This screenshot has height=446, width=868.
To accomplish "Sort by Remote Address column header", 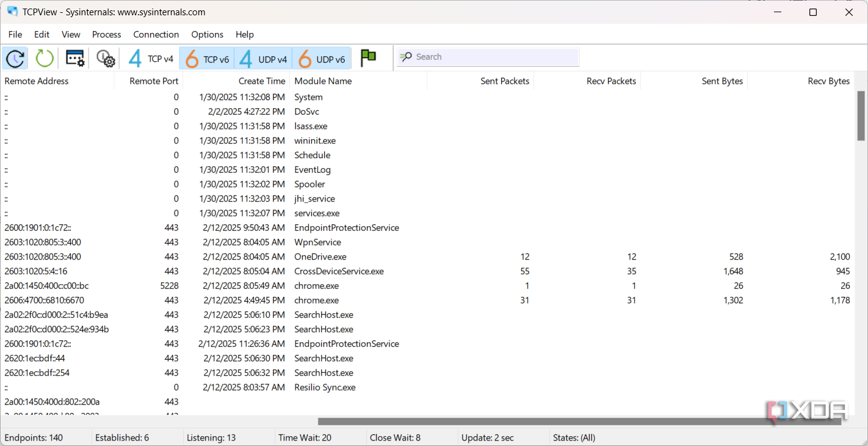I will coord(57,81).
